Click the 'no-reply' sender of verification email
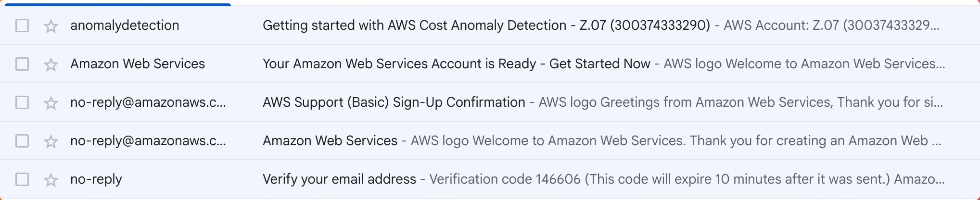This screenshot has width=980, height=200. click(x=96, y=179)
